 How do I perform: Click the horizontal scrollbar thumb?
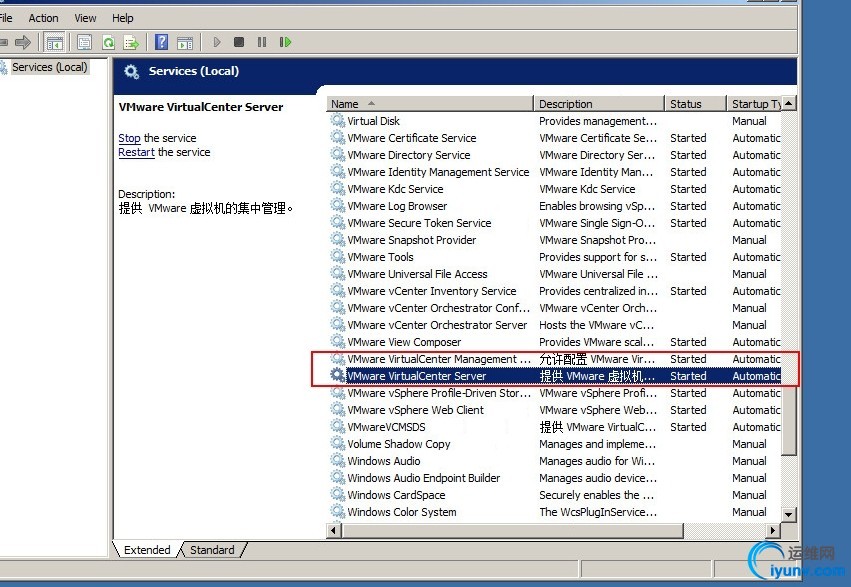click(x=512, y=530)
